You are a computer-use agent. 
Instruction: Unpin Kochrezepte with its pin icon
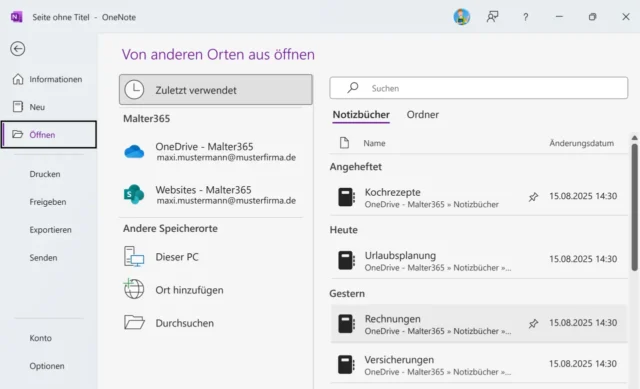pos(533,197)
